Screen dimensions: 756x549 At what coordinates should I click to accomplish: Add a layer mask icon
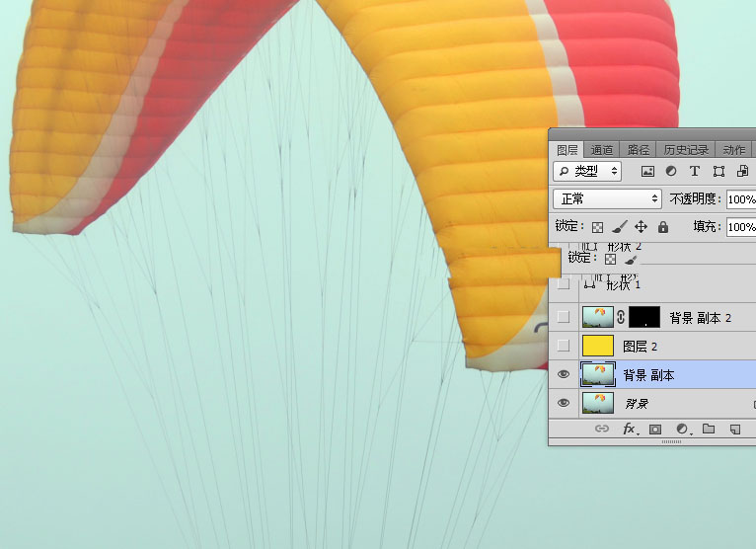655,430
